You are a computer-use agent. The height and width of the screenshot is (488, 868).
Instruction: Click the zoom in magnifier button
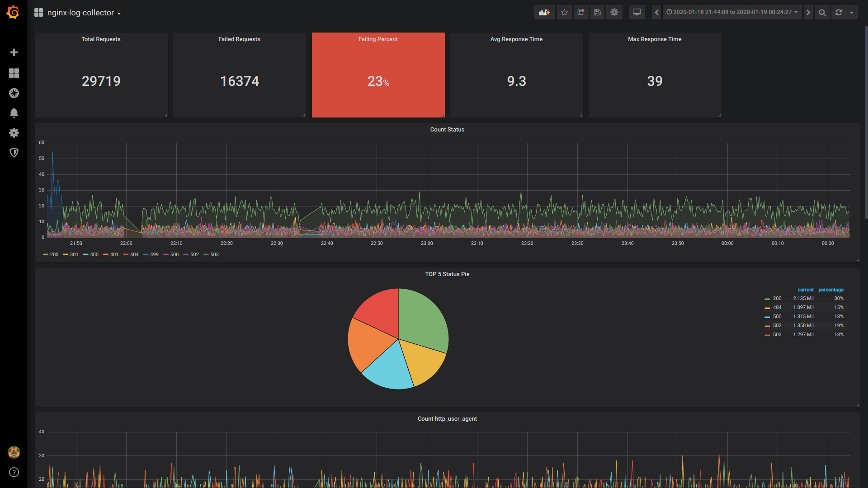pos(823,12)
